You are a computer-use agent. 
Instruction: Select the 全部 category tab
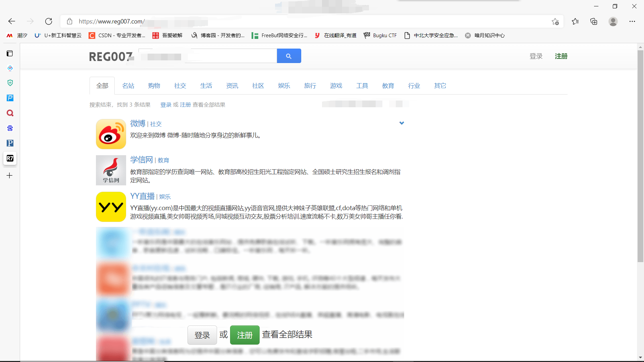coord(102,86)
